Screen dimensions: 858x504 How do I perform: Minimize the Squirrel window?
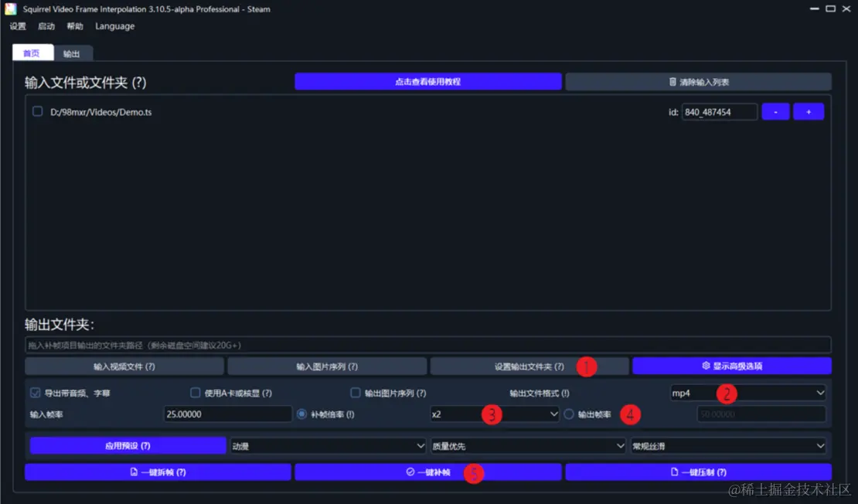(814, 9)
